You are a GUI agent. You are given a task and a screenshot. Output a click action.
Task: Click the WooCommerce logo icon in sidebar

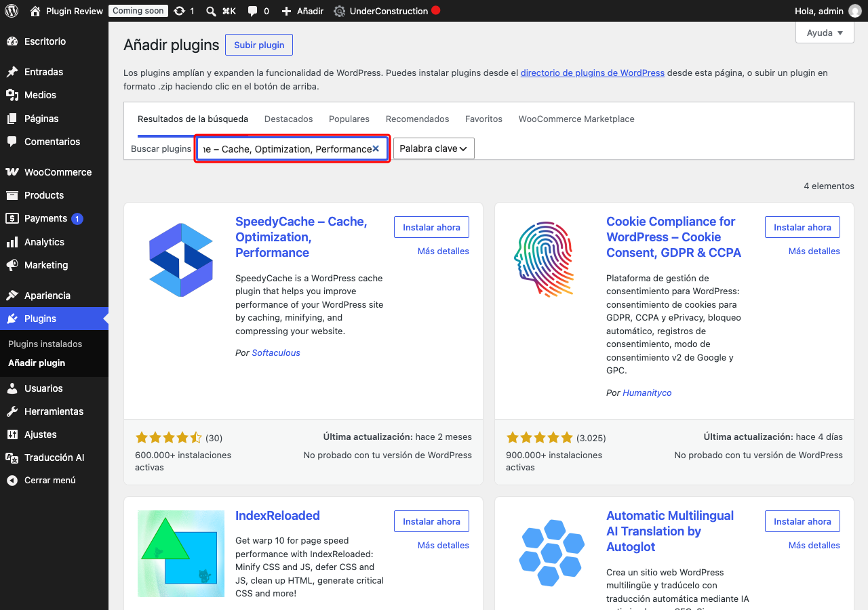tap(12, 172)
